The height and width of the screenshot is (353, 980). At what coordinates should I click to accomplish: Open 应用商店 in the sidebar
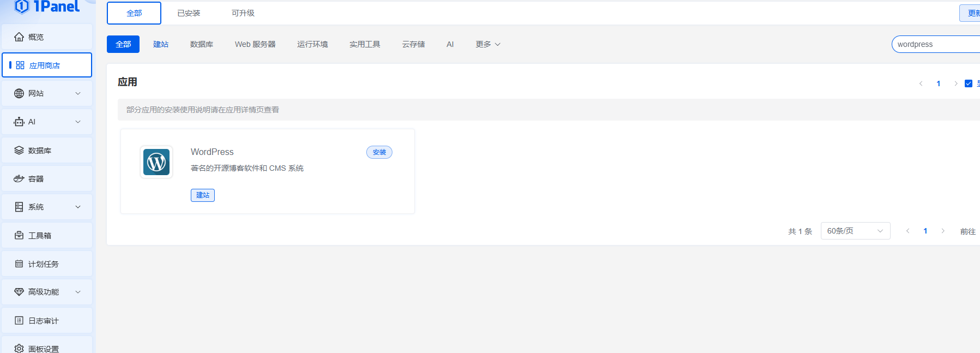pos(47,65)
